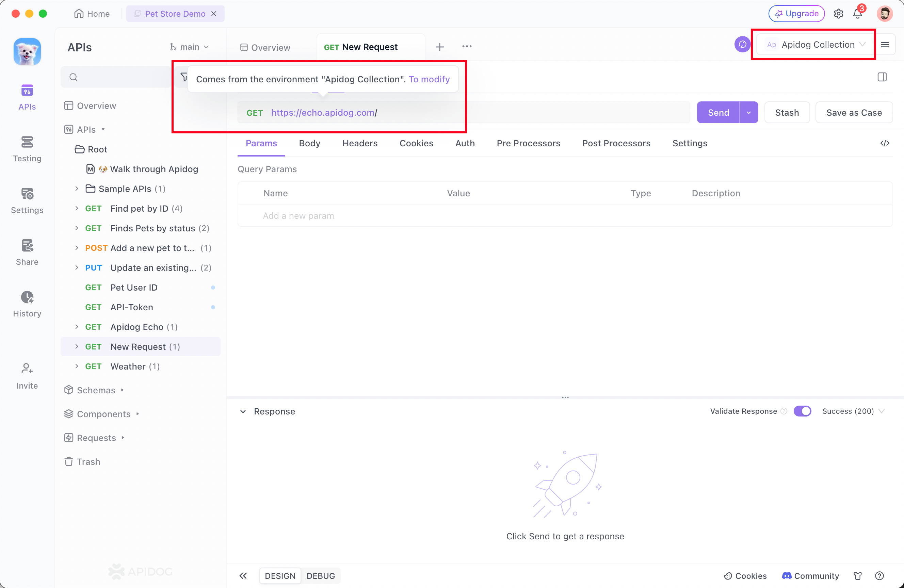This screenshot has height=588, width=904.
Task: Click the search magnifier icon in APIs panel
Action: click(x=73, y=77)
